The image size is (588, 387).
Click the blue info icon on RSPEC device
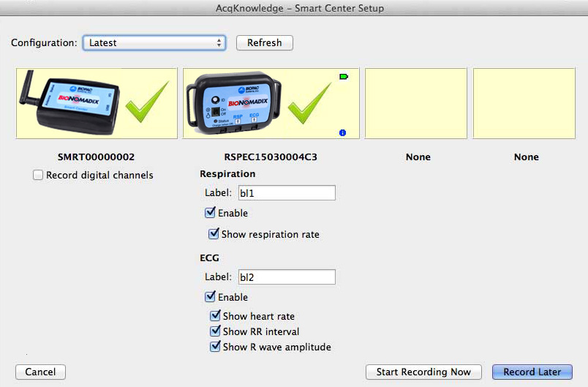tap(343, 132)
